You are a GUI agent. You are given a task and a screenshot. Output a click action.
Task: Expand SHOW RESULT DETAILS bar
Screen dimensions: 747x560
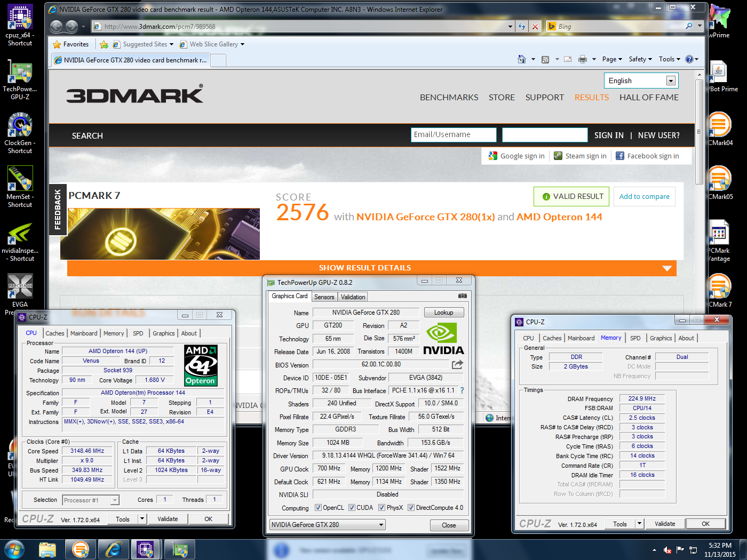pos(372,268)
